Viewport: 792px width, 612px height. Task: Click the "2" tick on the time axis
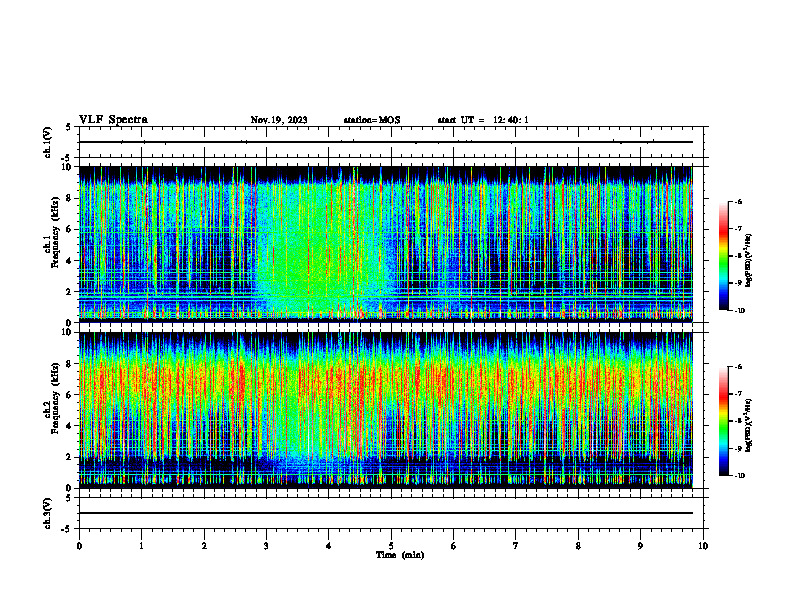tap(204, 546)
